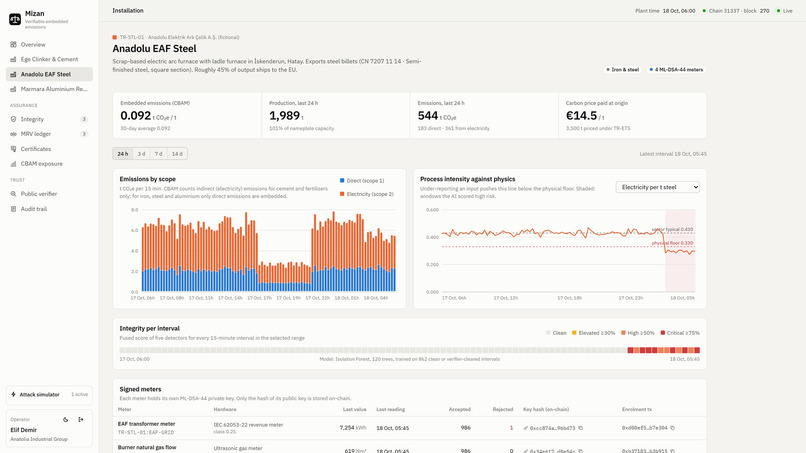The height and width of the screenshot is (453, 806).
Task: Select the 24 h range tab
Action: (x=123, y=154)
